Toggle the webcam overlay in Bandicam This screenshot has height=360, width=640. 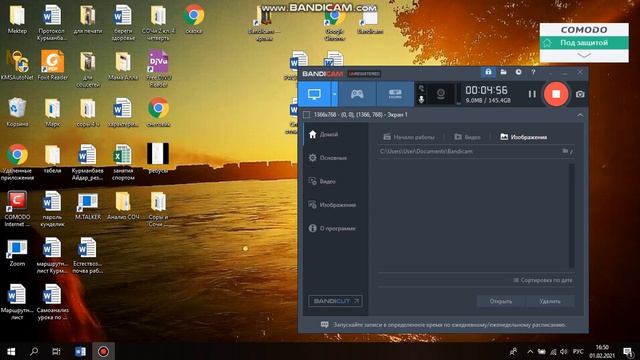pos(441,94)
